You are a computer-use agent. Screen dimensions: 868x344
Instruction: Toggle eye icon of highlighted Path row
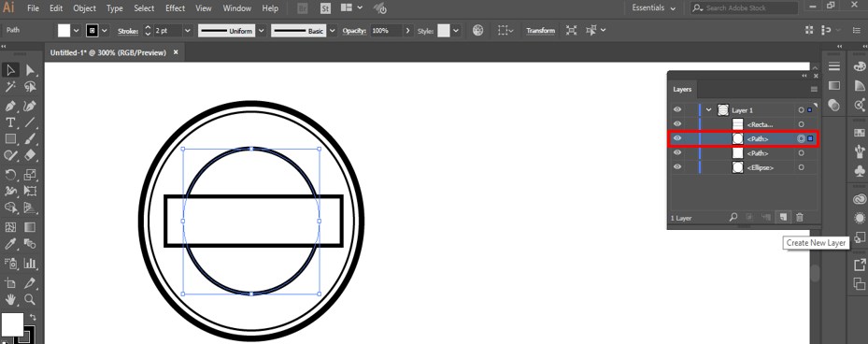pyautogui.click(x=677, y=138)
